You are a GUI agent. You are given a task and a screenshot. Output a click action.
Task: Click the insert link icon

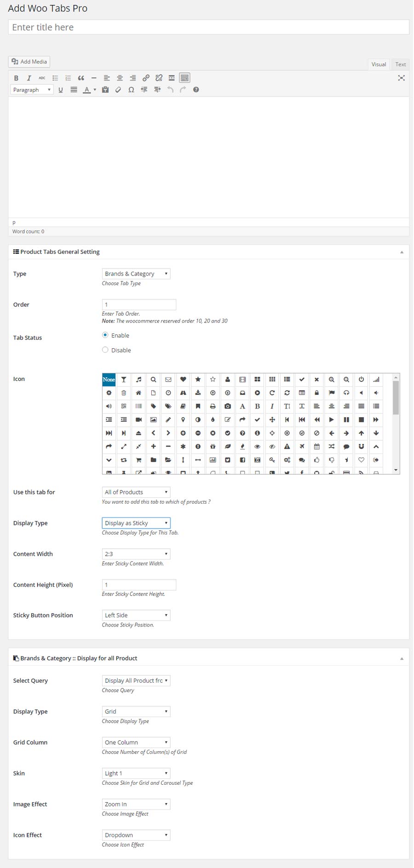click(146, 78)
